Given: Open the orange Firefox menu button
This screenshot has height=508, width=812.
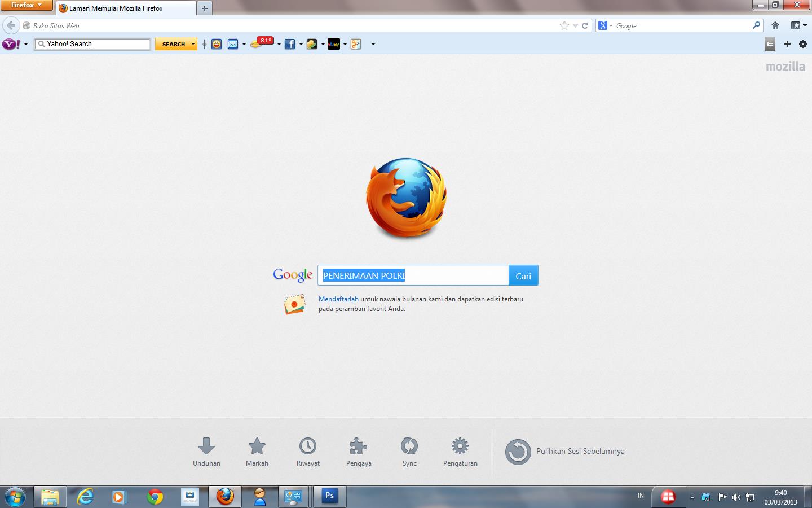Looking at the screenshot, I should click(27, 5).
